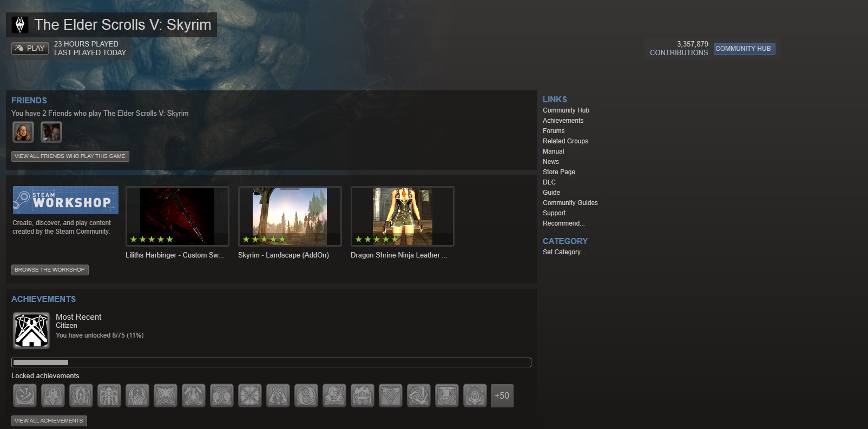The height and width of the screenshot is (429, 868).
Task: Open the Community Guides link
Action: click(x=570, y=203)
